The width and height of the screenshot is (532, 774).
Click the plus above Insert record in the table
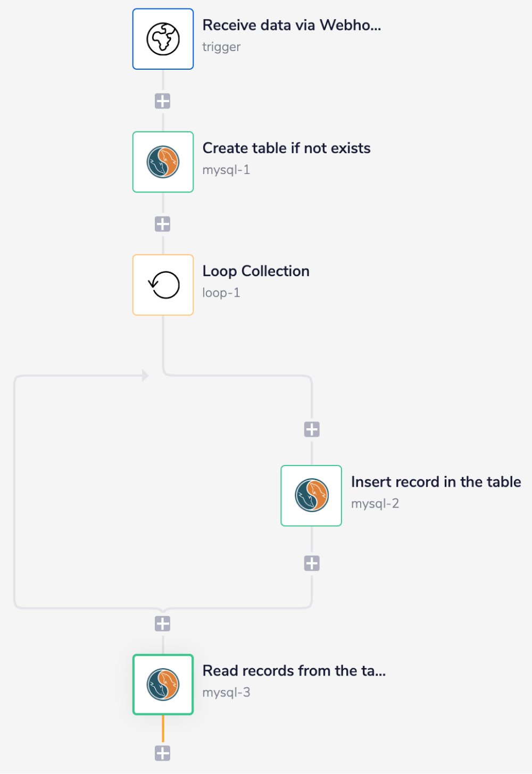point(311,429)
